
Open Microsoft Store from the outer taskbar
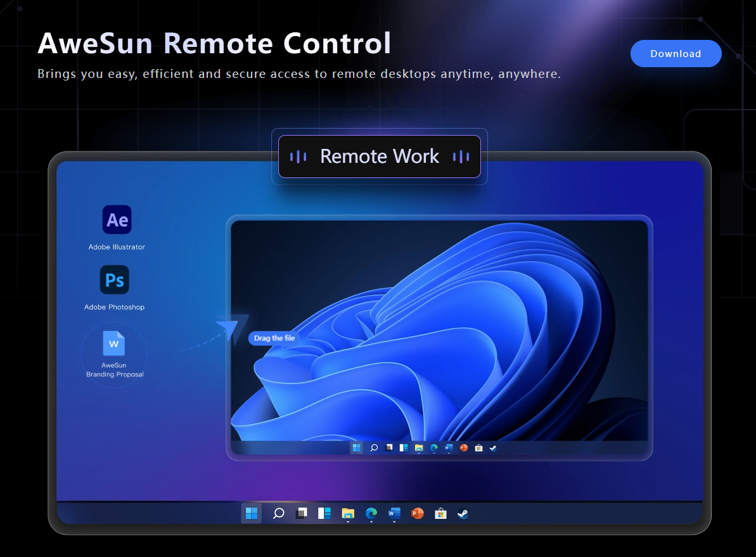440,514
